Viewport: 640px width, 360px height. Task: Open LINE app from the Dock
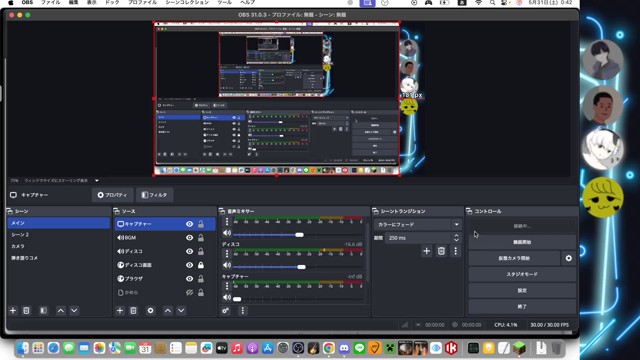coord(359,348)
